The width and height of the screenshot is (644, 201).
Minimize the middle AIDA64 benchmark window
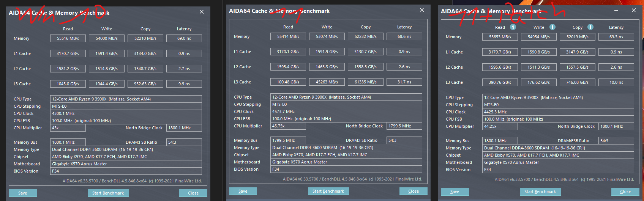click(404, 10)
